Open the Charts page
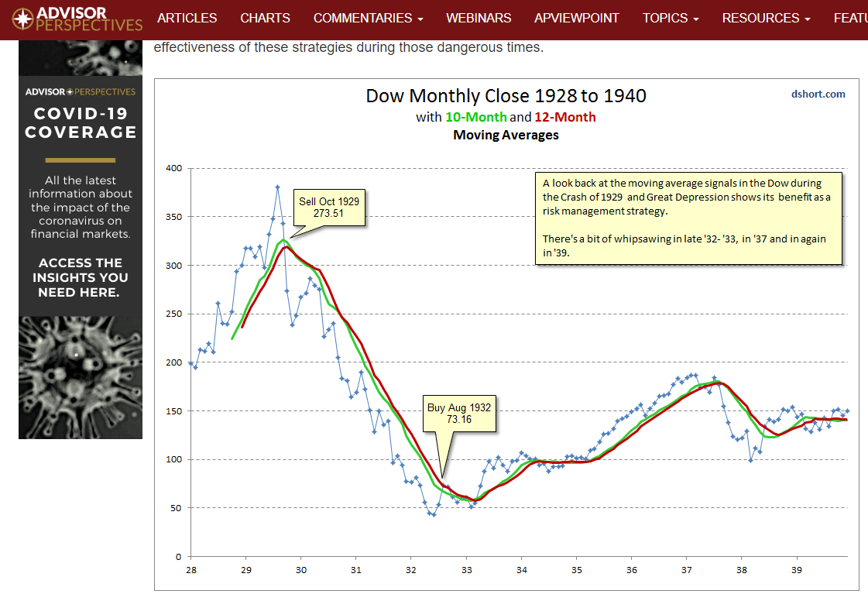 265,18
